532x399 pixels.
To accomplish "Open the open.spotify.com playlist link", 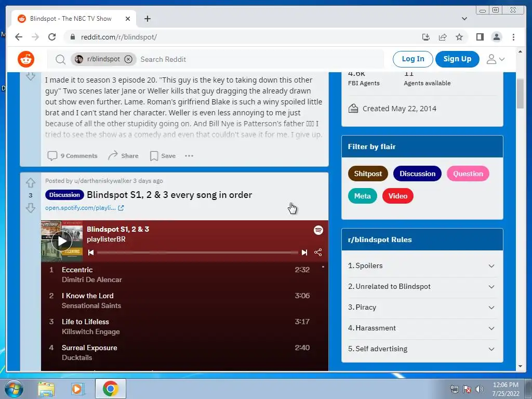I will pos(85,208).
